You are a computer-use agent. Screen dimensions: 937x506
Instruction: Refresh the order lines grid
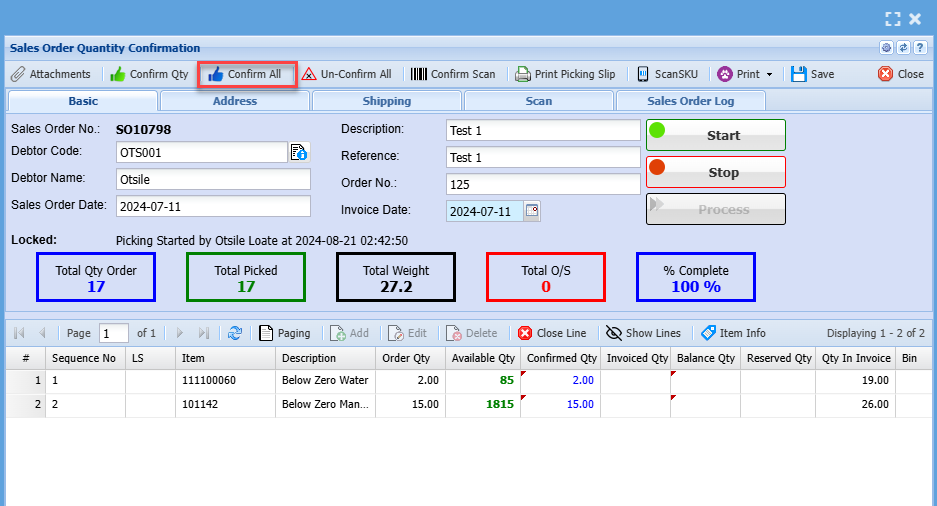point(235,333)
